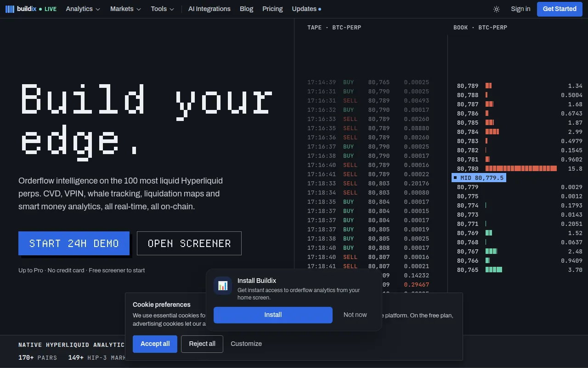Customize cookie preferences
This screenshot has width=588, height=368.
pyautogui.click(x=246, y=344)
